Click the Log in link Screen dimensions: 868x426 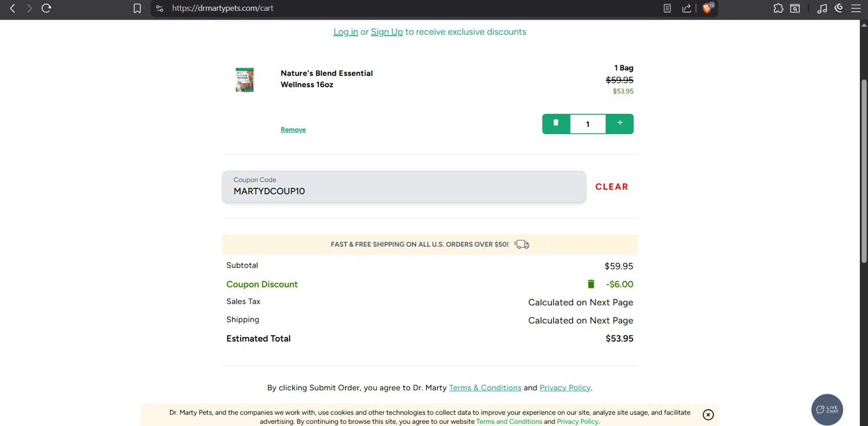(x=345, y=32)
